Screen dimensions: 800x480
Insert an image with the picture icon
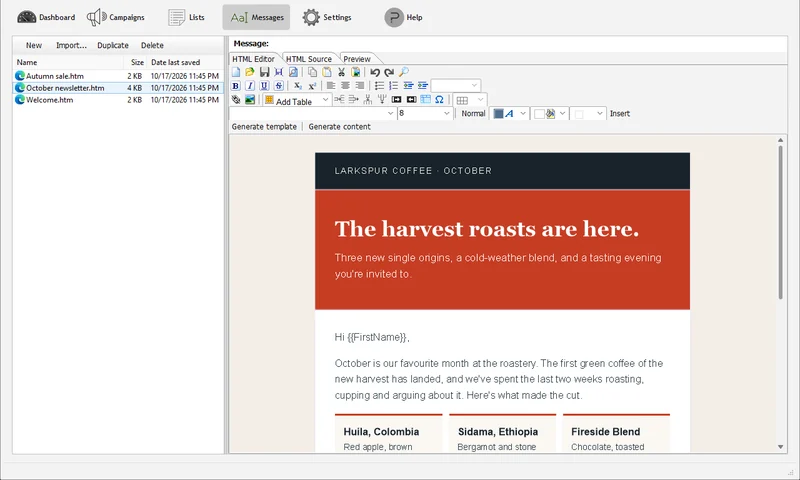tap(250, 99)
